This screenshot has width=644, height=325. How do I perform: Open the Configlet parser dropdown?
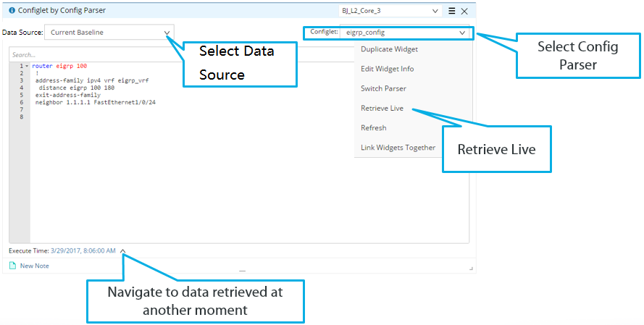click(x=461, y=33)
